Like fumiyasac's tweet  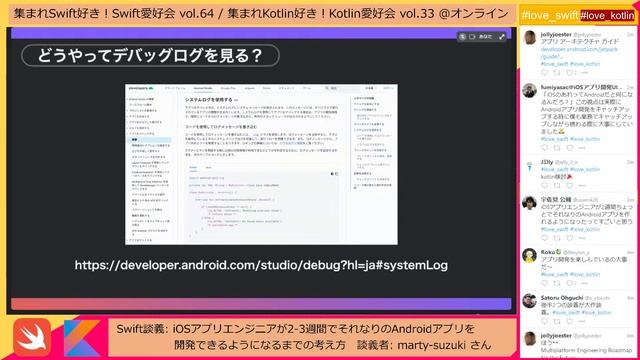coord(570,148)
